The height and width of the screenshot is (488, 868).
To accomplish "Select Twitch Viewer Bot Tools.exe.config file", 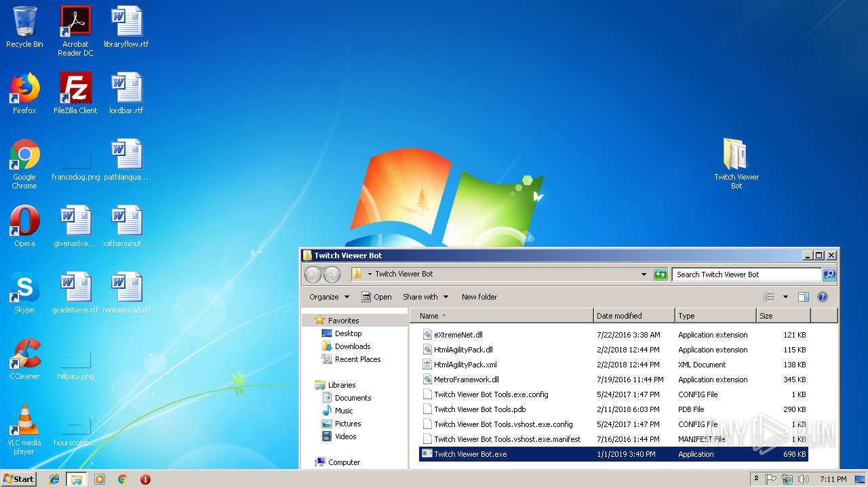I will (614, 394).
